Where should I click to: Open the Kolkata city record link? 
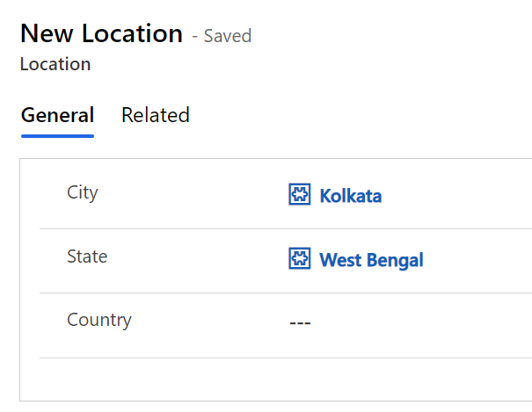pos(350,195)
